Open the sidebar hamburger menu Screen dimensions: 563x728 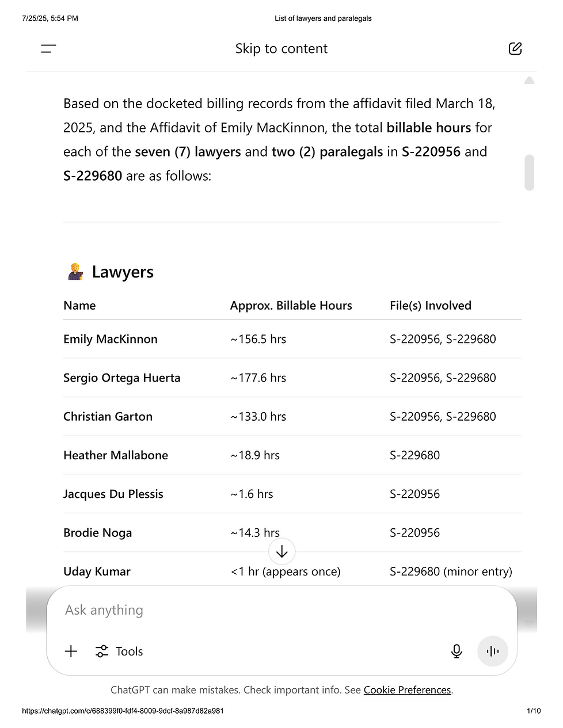pos(48,49)
